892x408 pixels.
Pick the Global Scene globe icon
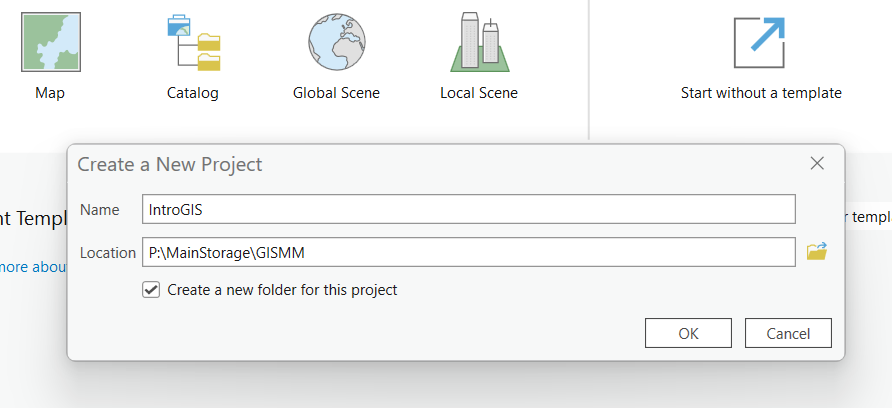coord(337,42)
